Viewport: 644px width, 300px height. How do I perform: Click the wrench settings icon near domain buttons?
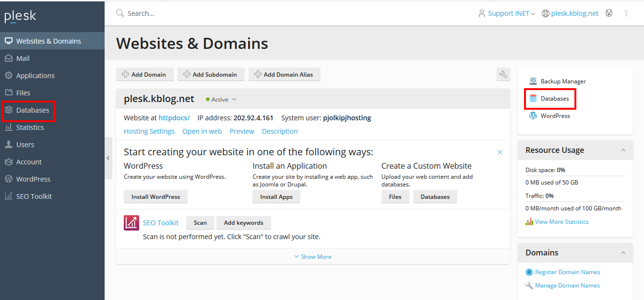pyautogui.click(x=503, y=74)
